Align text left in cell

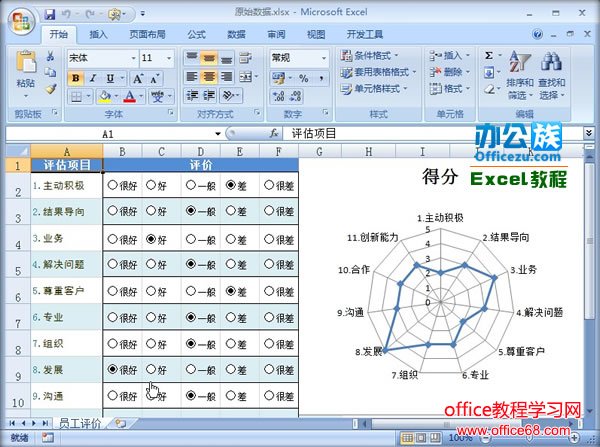(191, 77)
